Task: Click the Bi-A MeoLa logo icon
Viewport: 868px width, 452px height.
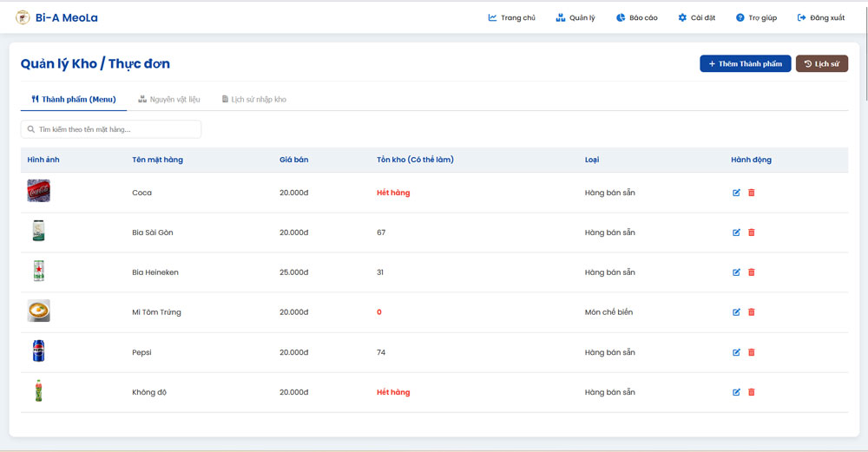Action: tap(23, 17)
